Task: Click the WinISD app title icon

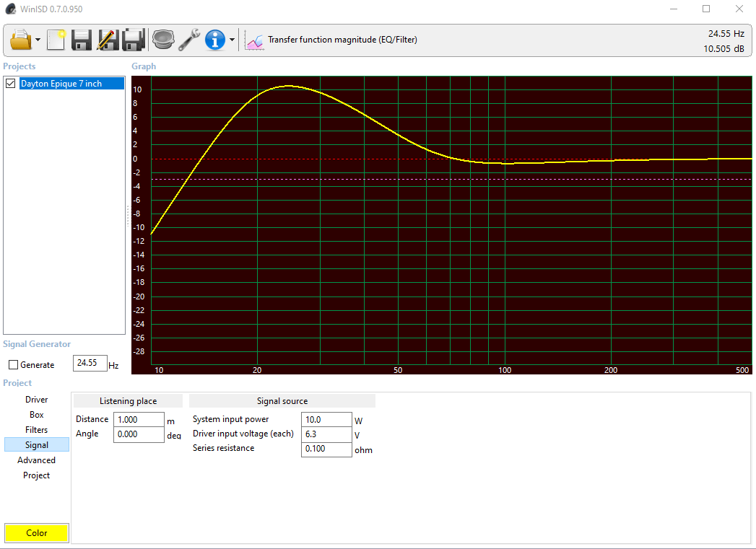Action: (x=11, y=9)
